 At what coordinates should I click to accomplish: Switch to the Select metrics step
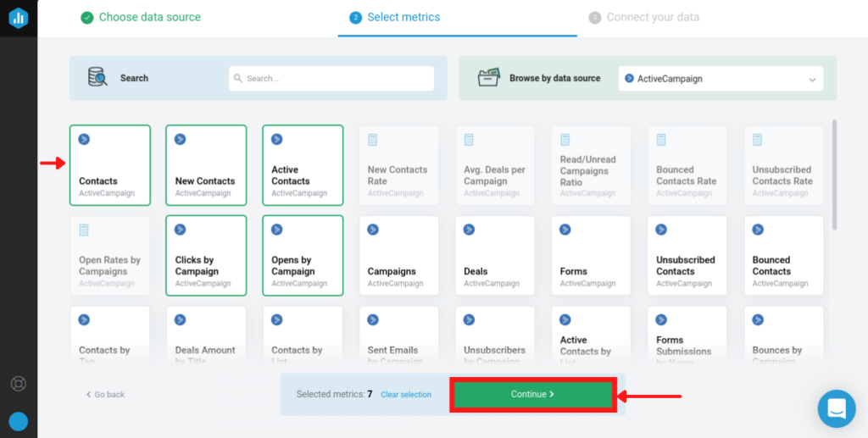click(395, 18)
